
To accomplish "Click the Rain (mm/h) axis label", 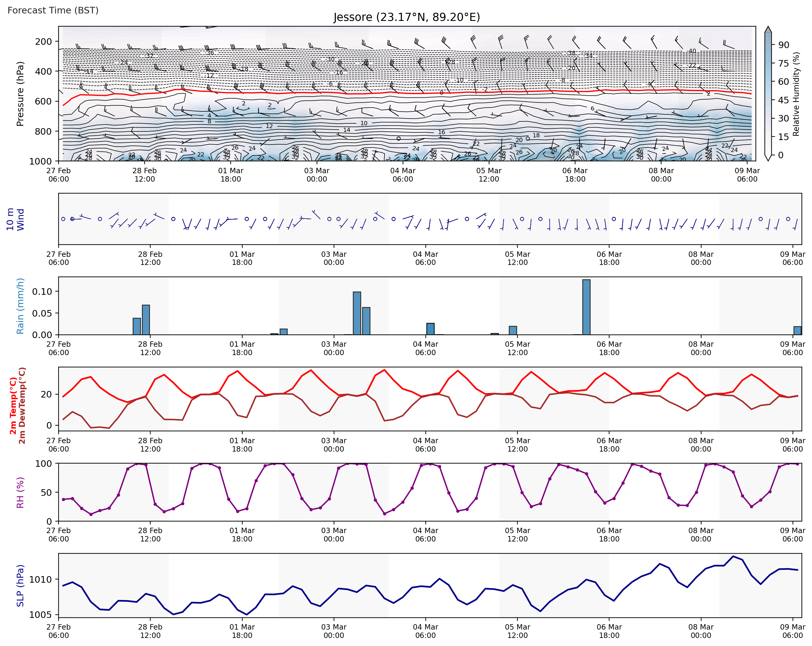I will click(20, 306).
